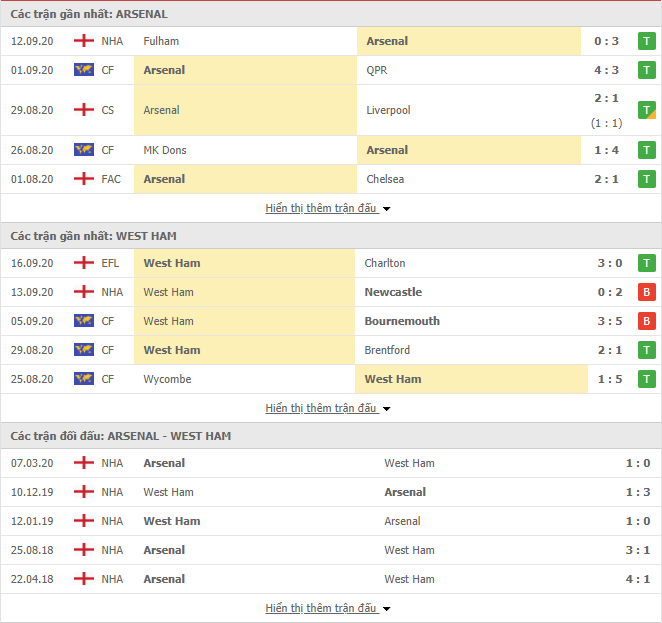Screen dimensions: 662x623
Task: Click the red B badge on Newcastle row
Action: coord(646,292)
